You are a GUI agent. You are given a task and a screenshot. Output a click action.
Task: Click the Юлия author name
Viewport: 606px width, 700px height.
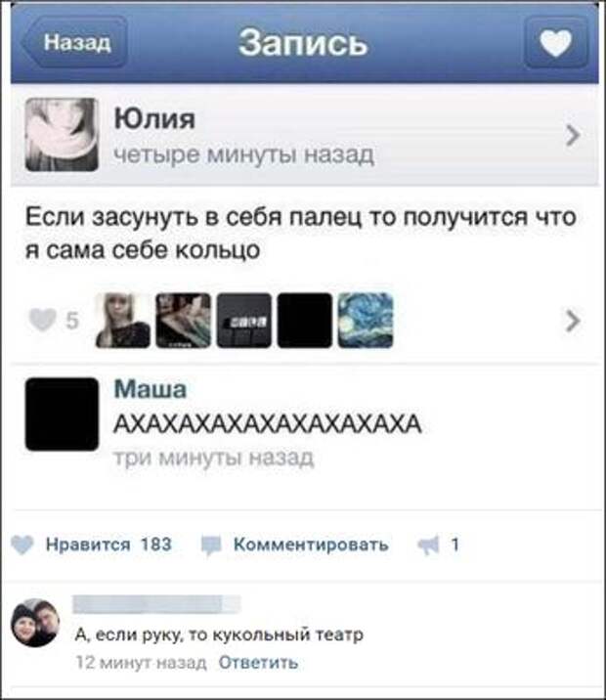(x=154, y=118)
